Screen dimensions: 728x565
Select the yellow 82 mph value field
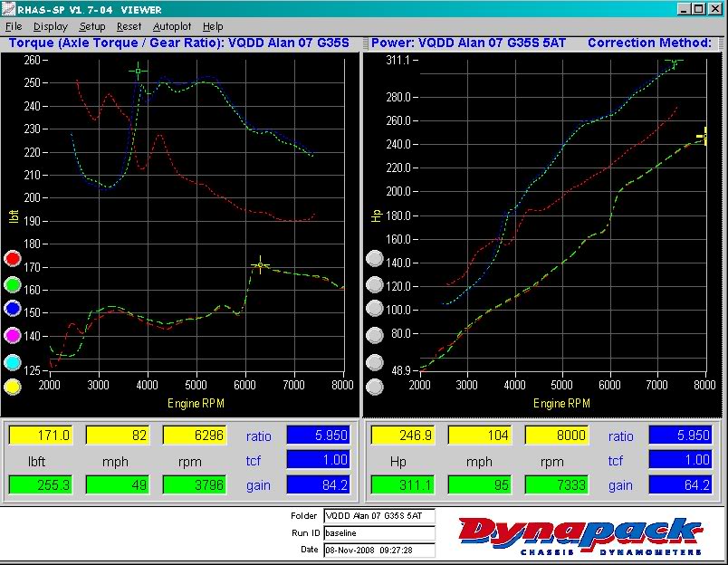(x=118, y=435)
